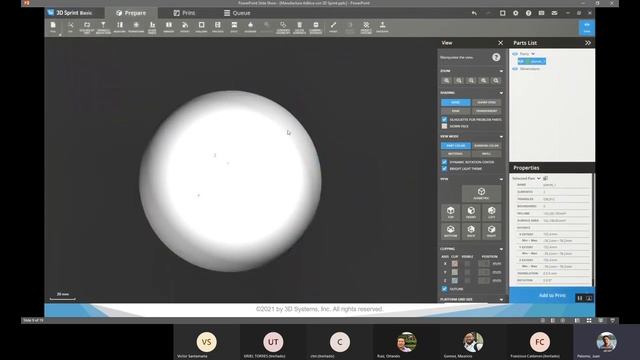Select Solid shading
640x360 pixels.
tap(456, 102)
